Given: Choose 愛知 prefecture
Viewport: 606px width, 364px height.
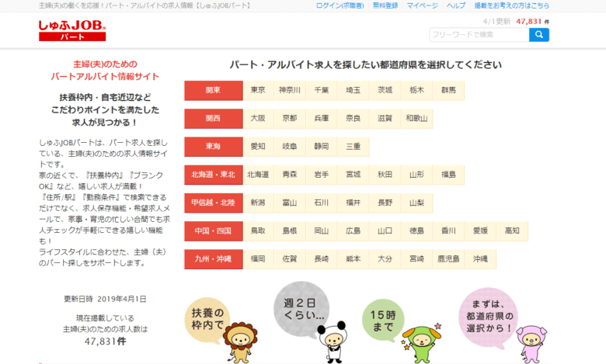Looking at the screenshot, I should (258, 147).
